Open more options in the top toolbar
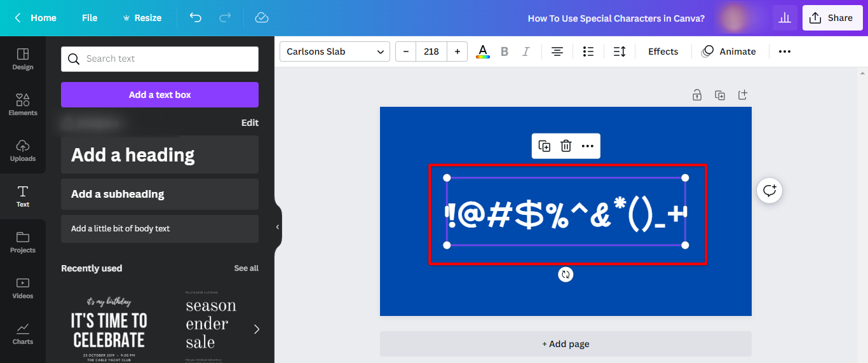This screenshot has width=868, height=363. point(785,51)
